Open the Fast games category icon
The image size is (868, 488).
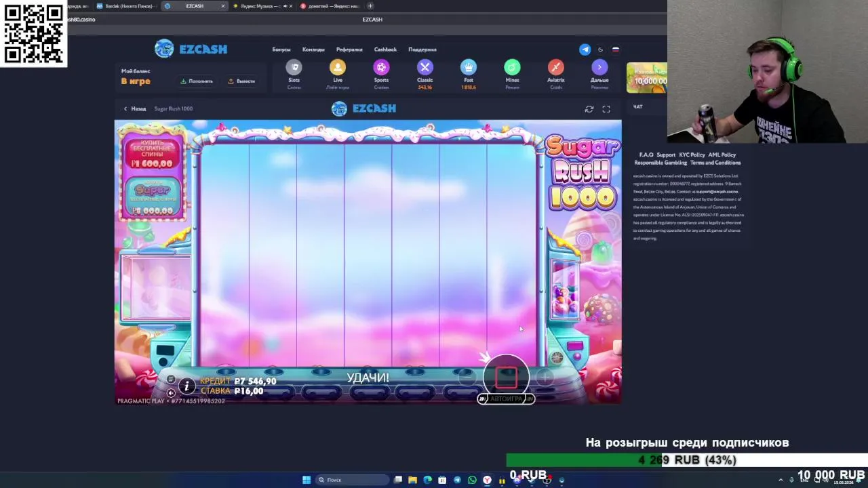click(469, 67)
